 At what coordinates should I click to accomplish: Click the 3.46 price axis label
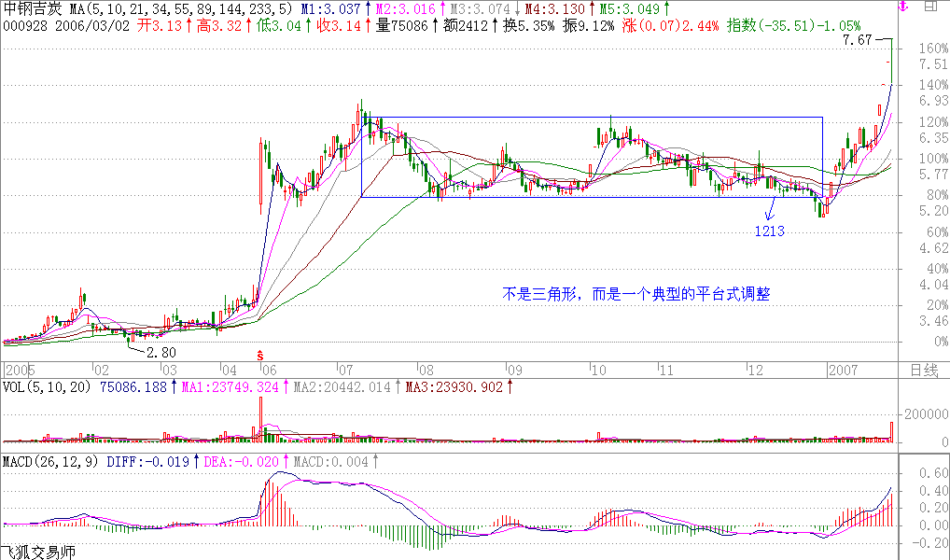[933, 321]
